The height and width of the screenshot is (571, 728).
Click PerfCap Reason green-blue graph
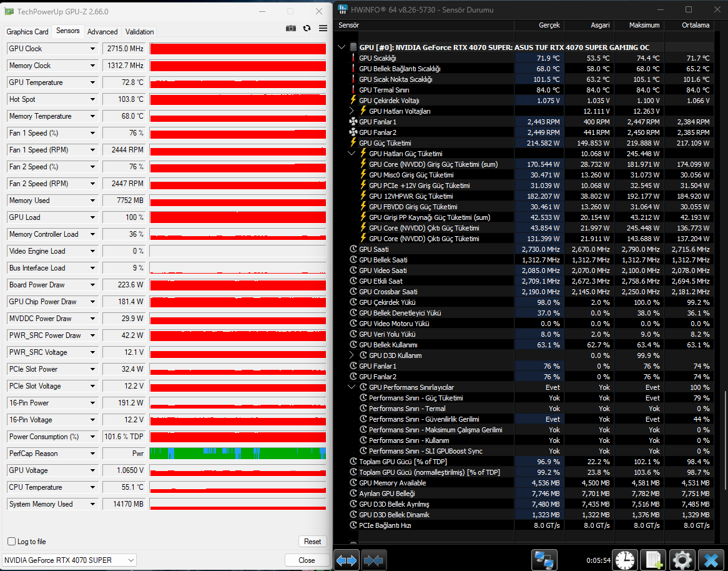coord(238,454)
